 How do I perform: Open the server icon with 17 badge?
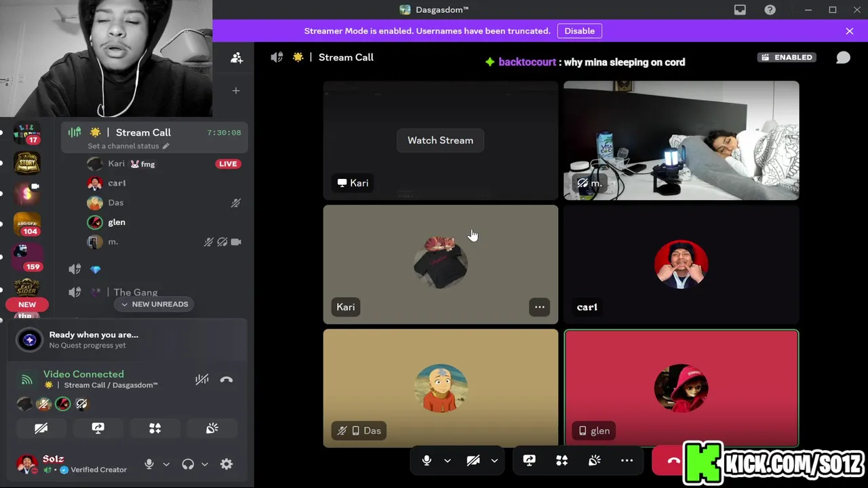click(27, 134)
